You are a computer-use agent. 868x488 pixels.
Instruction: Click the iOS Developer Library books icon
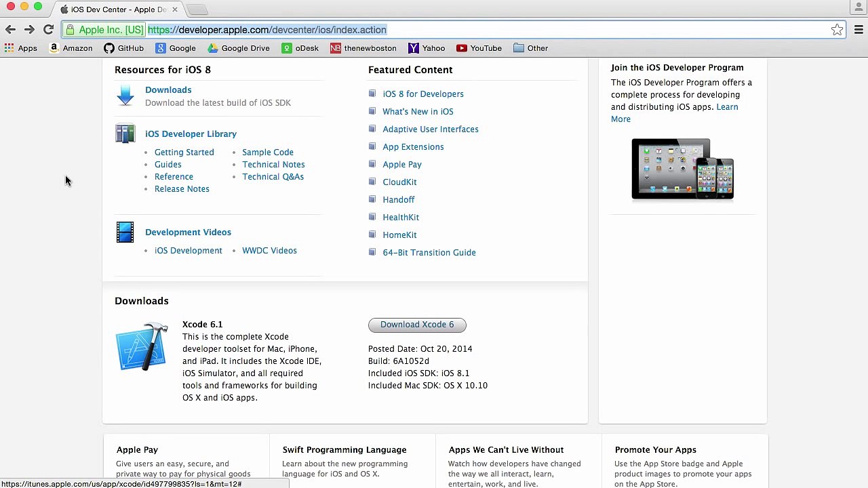tap(125, 134)
